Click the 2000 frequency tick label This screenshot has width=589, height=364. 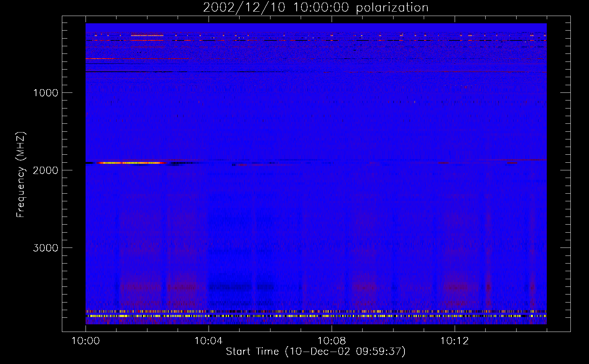[x=46, y=170]
